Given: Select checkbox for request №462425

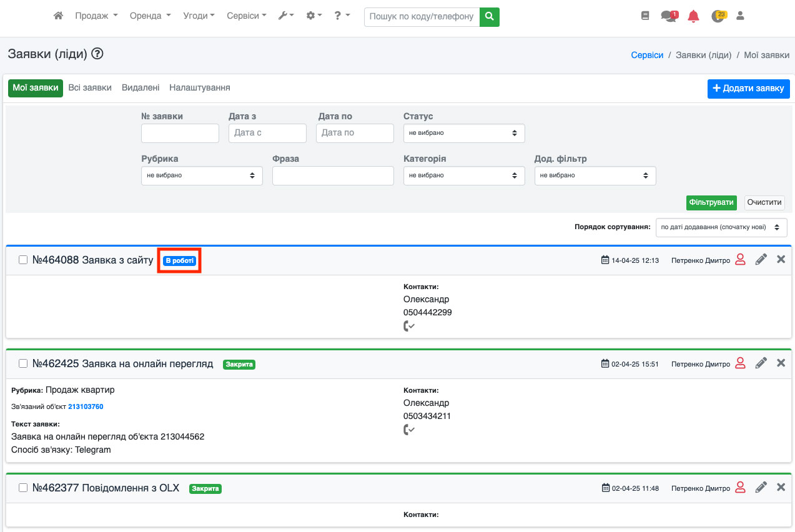Looking at the screenshot, I should click(x=23, y=363).
